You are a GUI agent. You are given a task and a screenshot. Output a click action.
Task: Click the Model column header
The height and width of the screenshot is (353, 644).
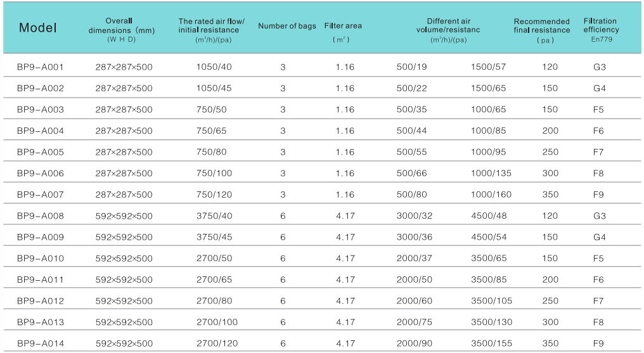click(x=37, y=28)
